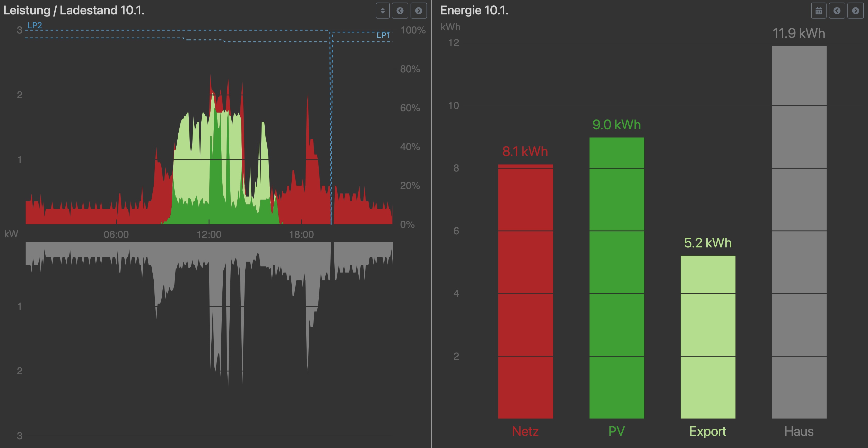The width and height of the screenshot is (868, 448).
Task: Click the red Netz bar
Action: pyautogui.click(x=525, y=291)
